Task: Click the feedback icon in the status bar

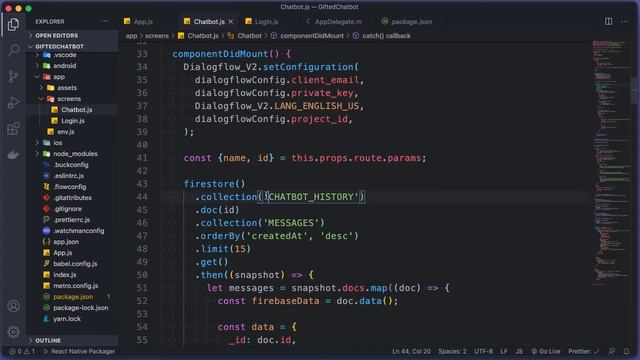Action: [x=611, y=351]
